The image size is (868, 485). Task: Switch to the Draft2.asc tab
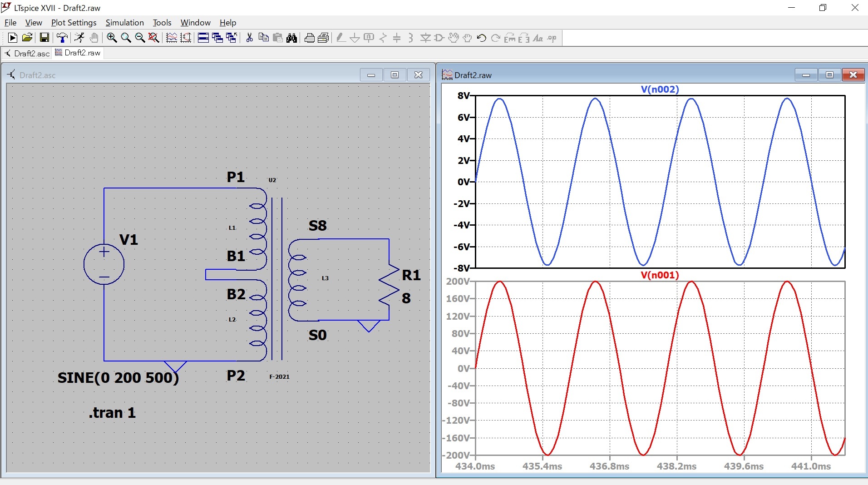pyautogui.click(x=27, y=53)
